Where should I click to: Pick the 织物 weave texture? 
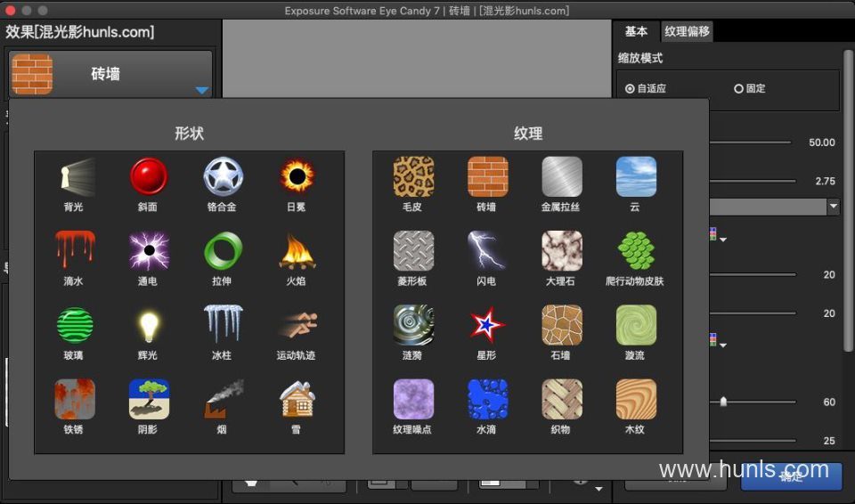(x=562, y=399)
